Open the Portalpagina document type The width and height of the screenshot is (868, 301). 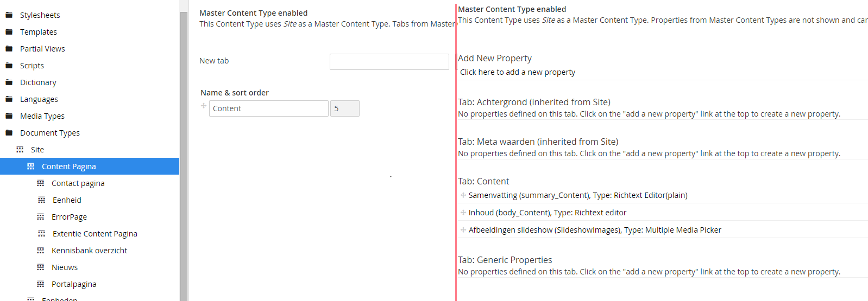click(74, 284)
